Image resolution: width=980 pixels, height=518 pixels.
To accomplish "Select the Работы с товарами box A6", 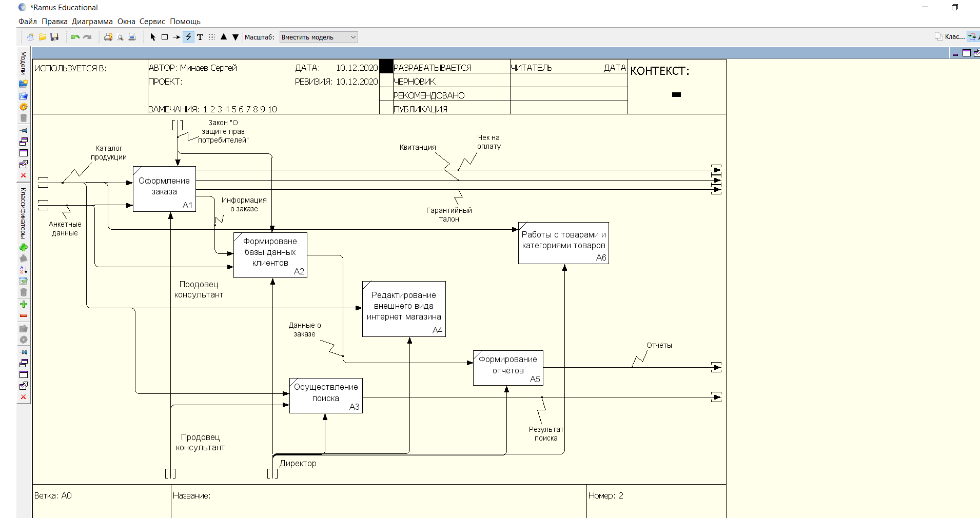I will tap(563, 243).
